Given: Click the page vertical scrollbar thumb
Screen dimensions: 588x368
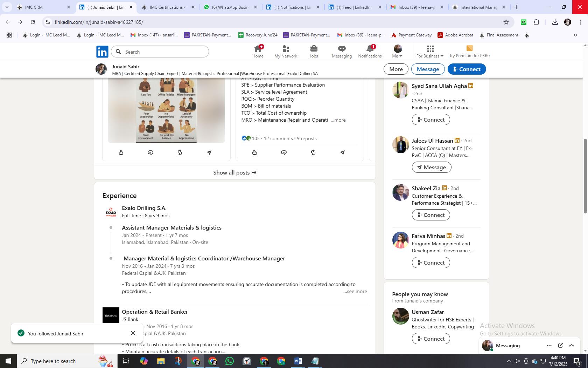Looking at the screenshot, I should tap(585, 176).
